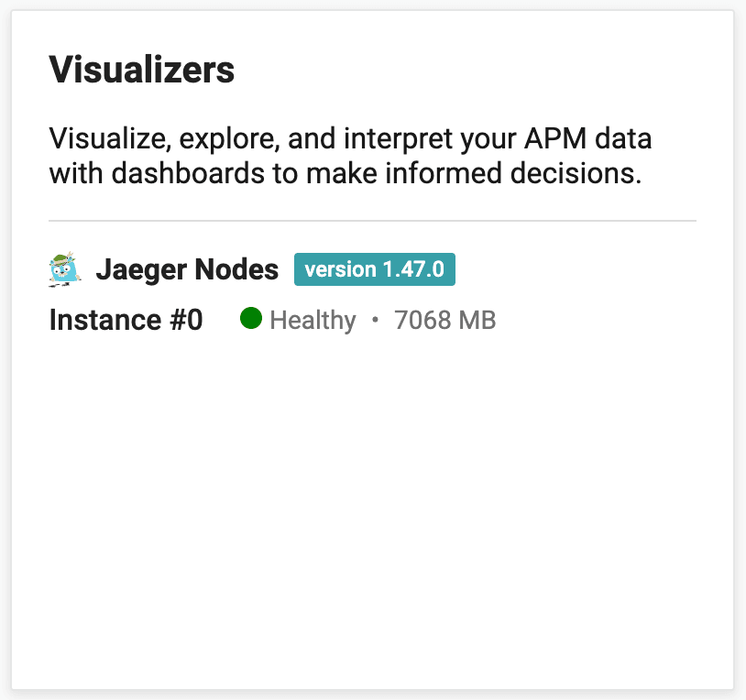Screen dimensions: 746x700
Task: Click the Jaeger Nodes title link
Action: 187,269
